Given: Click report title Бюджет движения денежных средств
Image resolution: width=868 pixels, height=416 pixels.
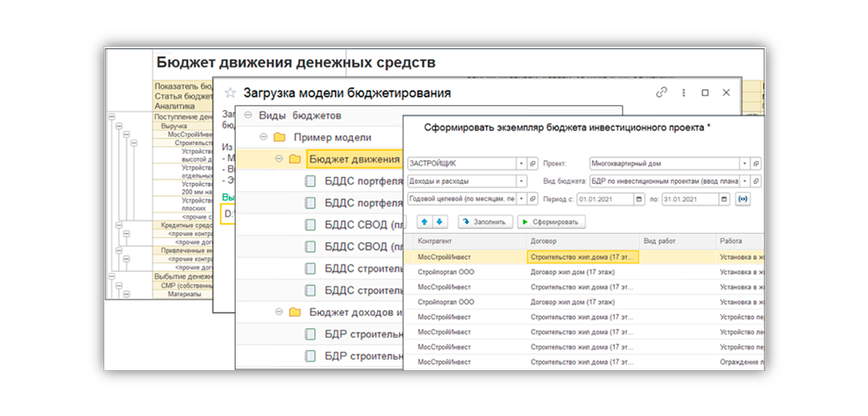Looking at the screenshot, I should click(296, 62).
